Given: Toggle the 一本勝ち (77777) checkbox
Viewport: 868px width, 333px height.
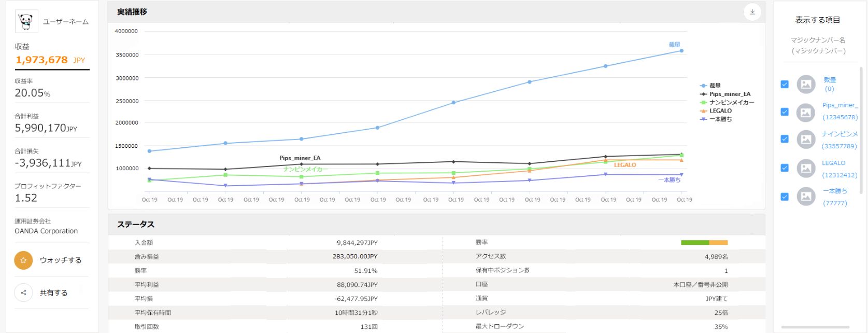Looking at the screenshot, I should pyautogui.click(x=785, y=197).
